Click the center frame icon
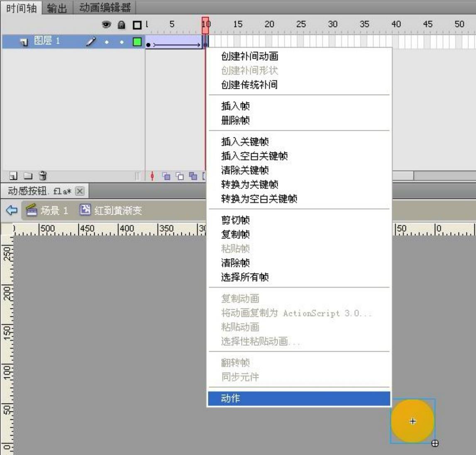Screen dimensions: 476x455 [x=152, y=176]
